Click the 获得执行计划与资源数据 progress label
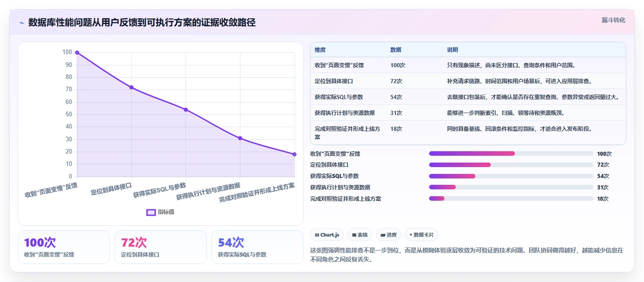 340,188
